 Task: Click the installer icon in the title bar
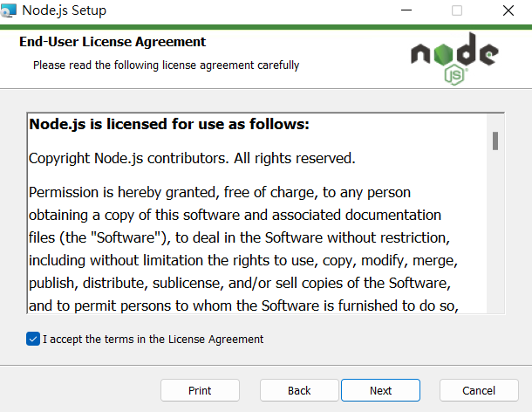10,11
